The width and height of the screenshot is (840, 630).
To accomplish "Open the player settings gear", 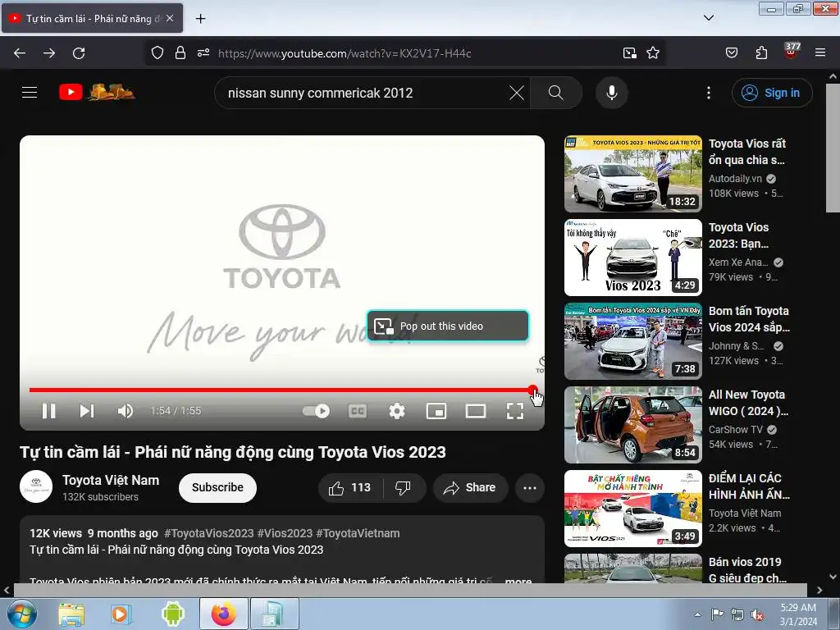I will pos(397,411).
